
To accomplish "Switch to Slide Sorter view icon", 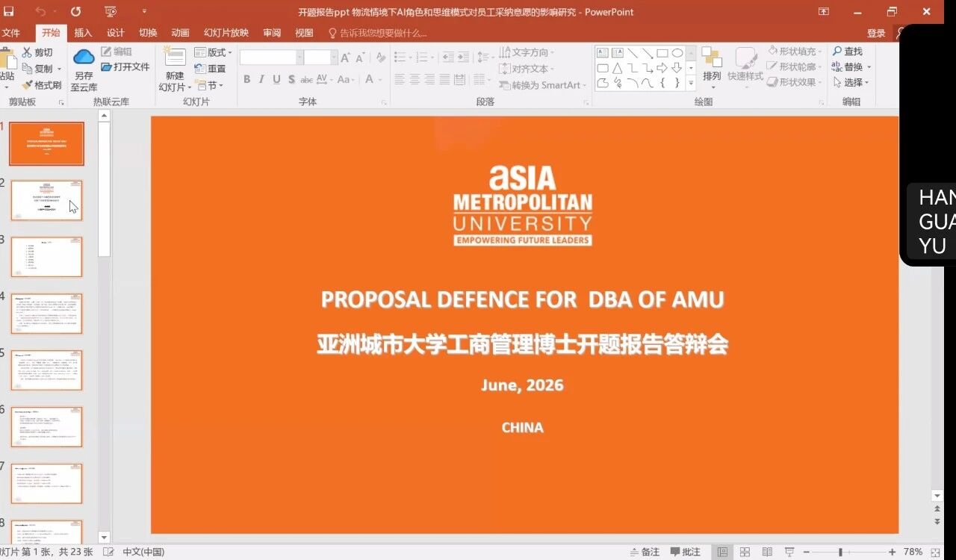I will tap(745, 553).
